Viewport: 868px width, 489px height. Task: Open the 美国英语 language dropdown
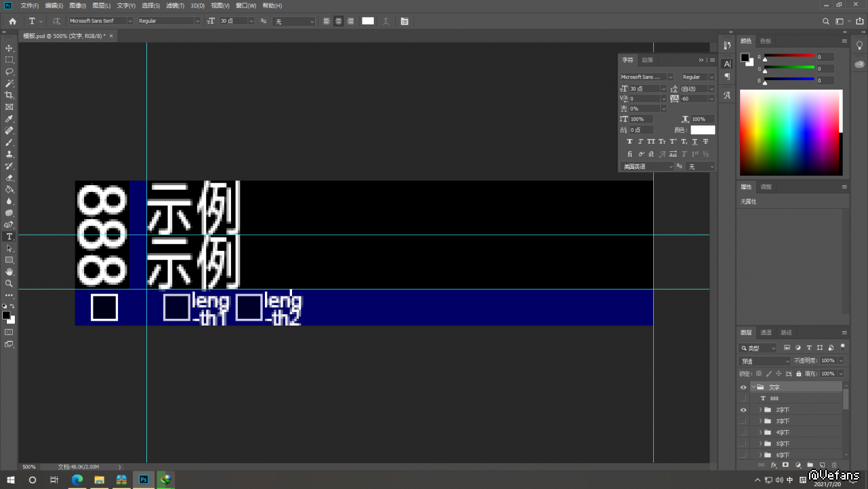click(x=648, y=167)
